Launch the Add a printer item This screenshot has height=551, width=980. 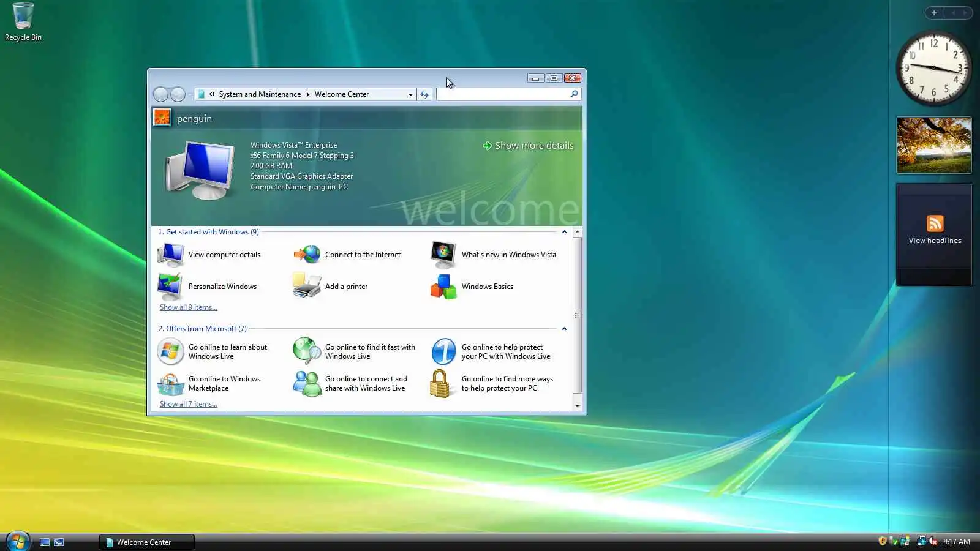pyautogui.click(x=330, y=287)
